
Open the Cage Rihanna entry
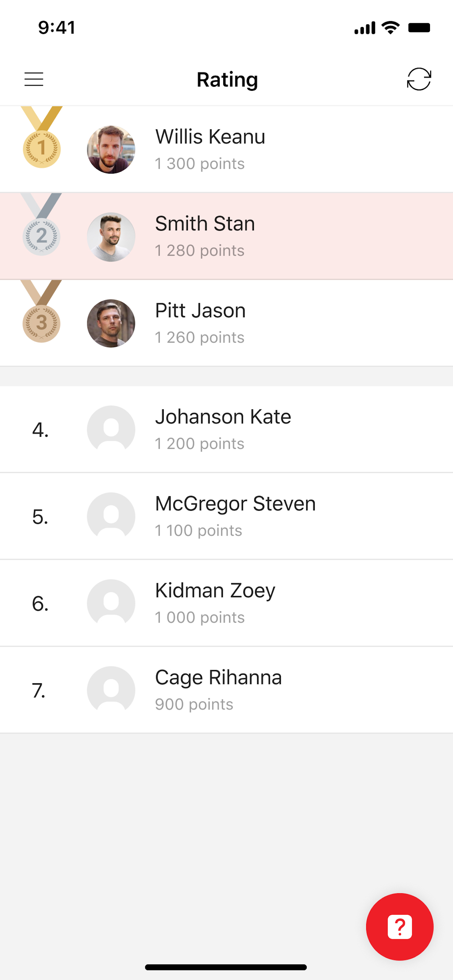click(226, 690)
